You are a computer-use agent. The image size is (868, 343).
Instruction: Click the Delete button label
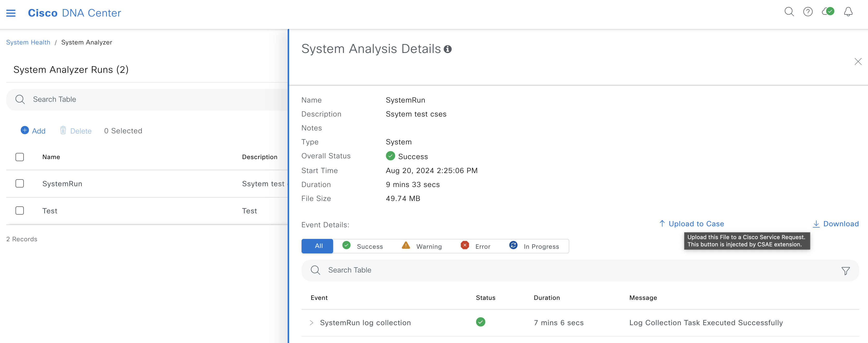pyautogui.click(x=81, y=131)
